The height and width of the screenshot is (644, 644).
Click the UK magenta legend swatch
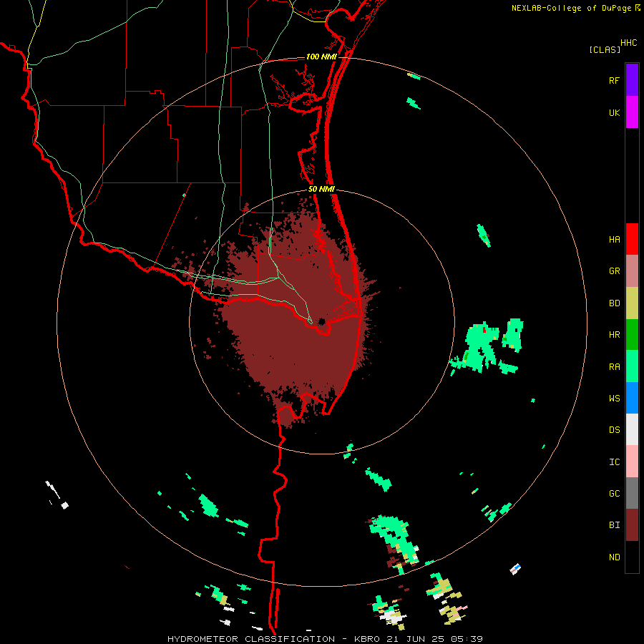[x=632, y=112]
